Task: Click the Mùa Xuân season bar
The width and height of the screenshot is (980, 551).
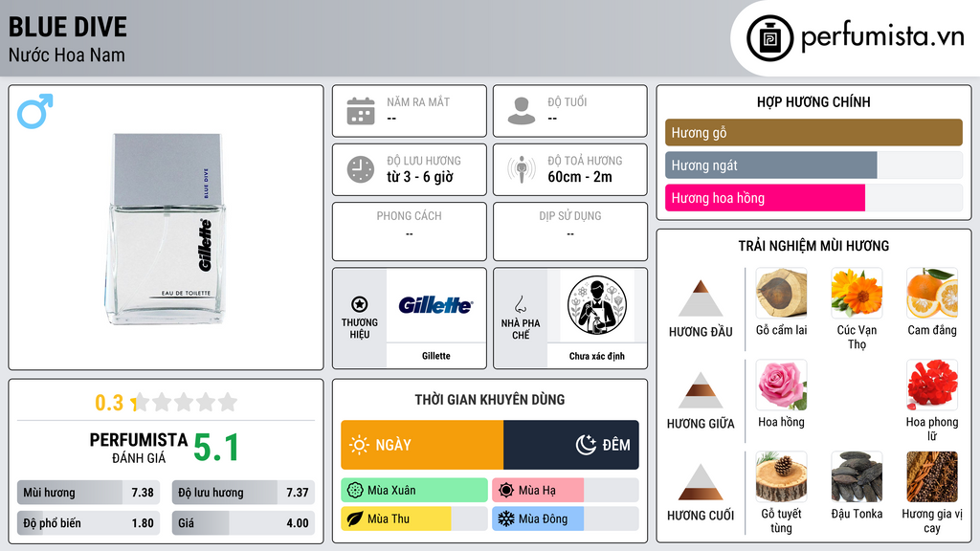Action: [413, 491]
